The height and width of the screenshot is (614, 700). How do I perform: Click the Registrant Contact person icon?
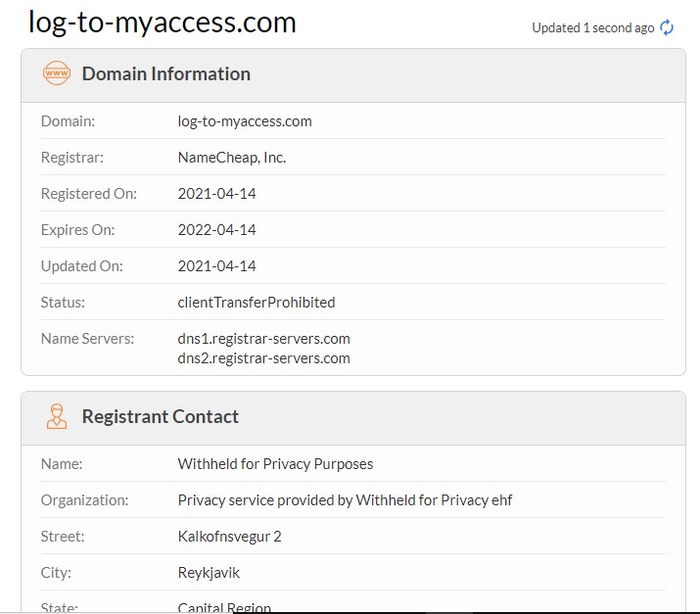pyautogui.click(x=56, y=416)
